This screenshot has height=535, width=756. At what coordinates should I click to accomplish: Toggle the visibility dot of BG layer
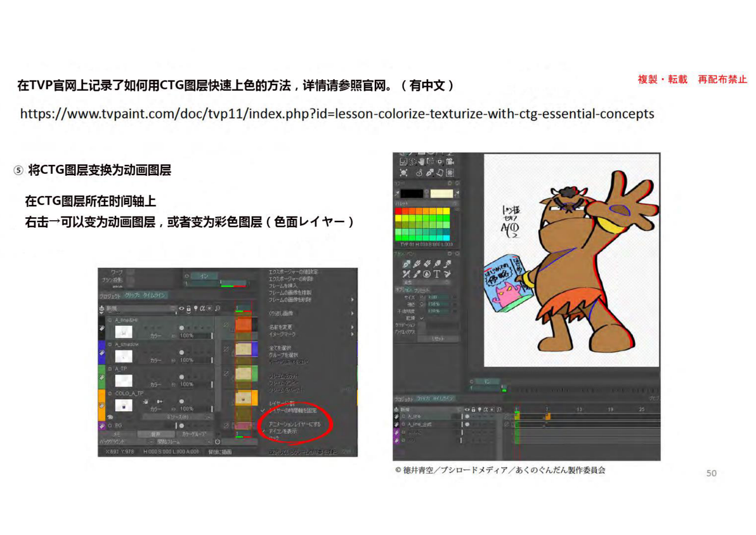point(182,425)
